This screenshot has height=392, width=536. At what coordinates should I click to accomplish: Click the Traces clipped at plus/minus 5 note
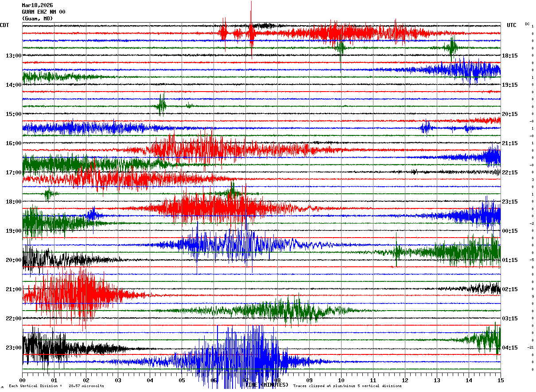point(347,386)
